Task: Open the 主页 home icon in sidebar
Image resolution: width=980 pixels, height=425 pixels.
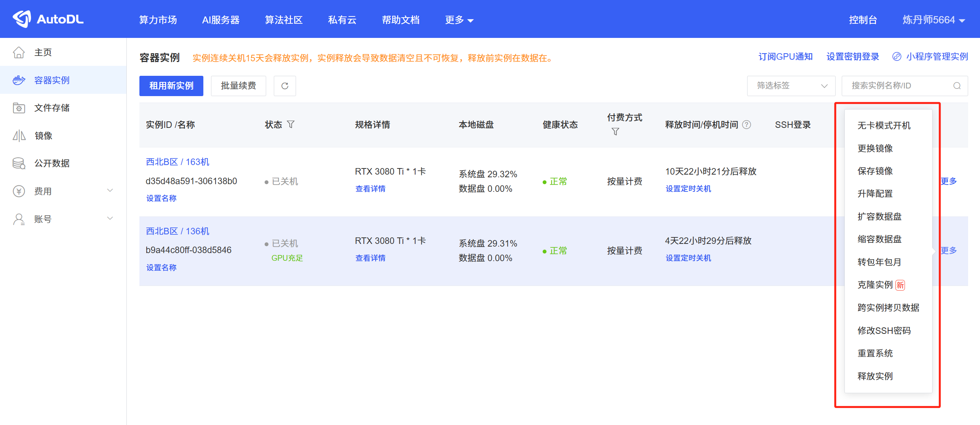Action: 19,52
